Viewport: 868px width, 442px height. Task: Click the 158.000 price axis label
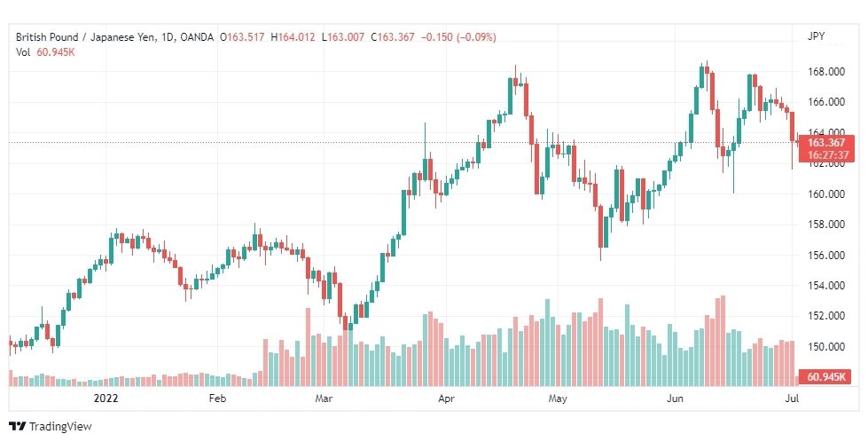[825, 225]
